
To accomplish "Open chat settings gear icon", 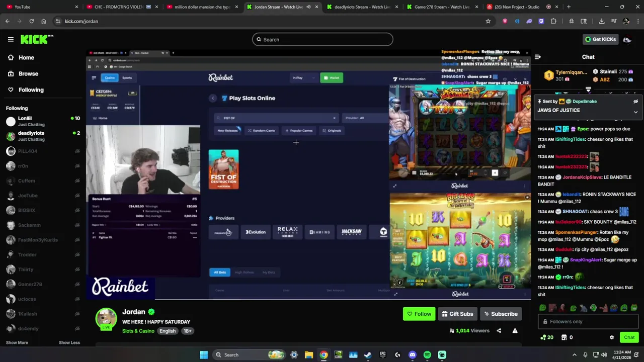I will pos(612,337).
